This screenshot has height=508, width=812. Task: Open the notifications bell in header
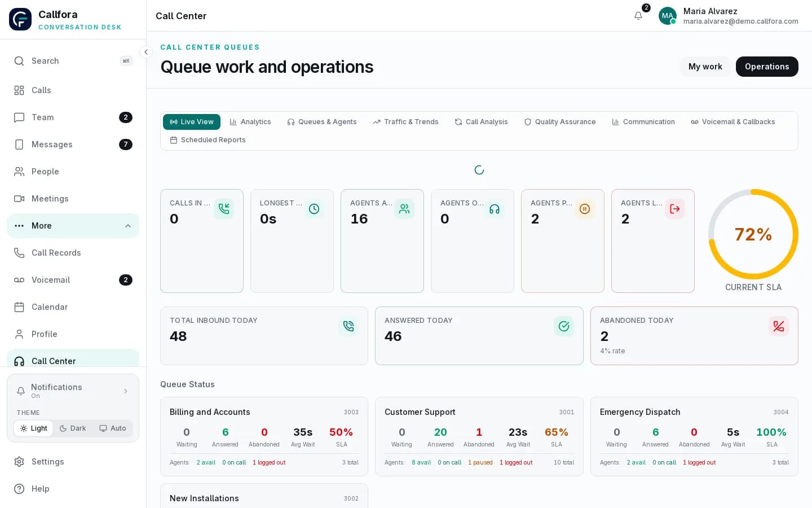(x=638, y=16)
